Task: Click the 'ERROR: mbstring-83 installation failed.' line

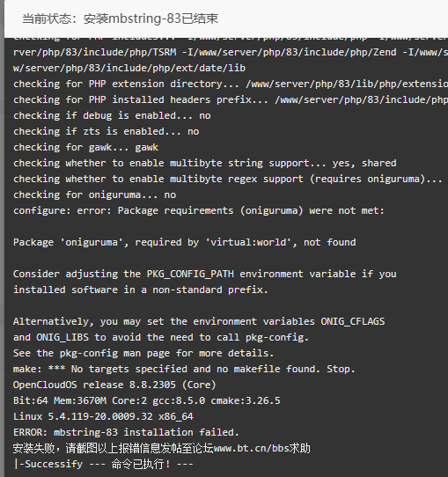Action: tap(126, 432)
